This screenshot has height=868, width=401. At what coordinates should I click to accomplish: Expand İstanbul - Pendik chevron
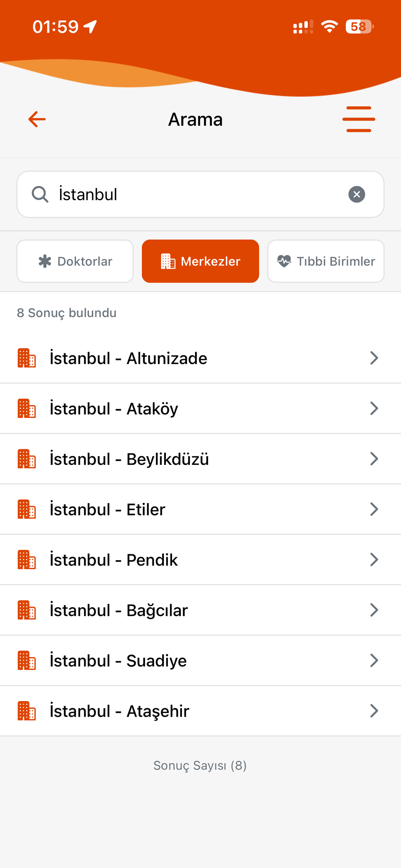point(374,560)
